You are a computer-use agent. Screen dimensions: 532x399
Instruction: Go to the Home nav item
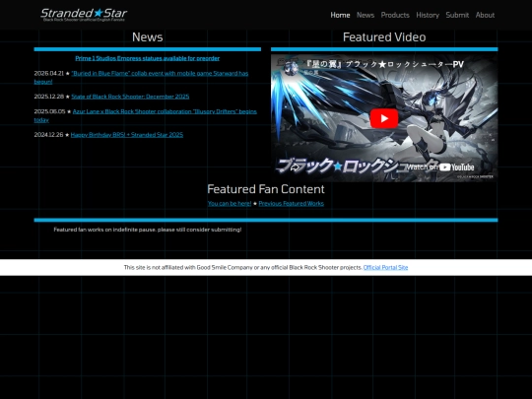coord(340,15)
